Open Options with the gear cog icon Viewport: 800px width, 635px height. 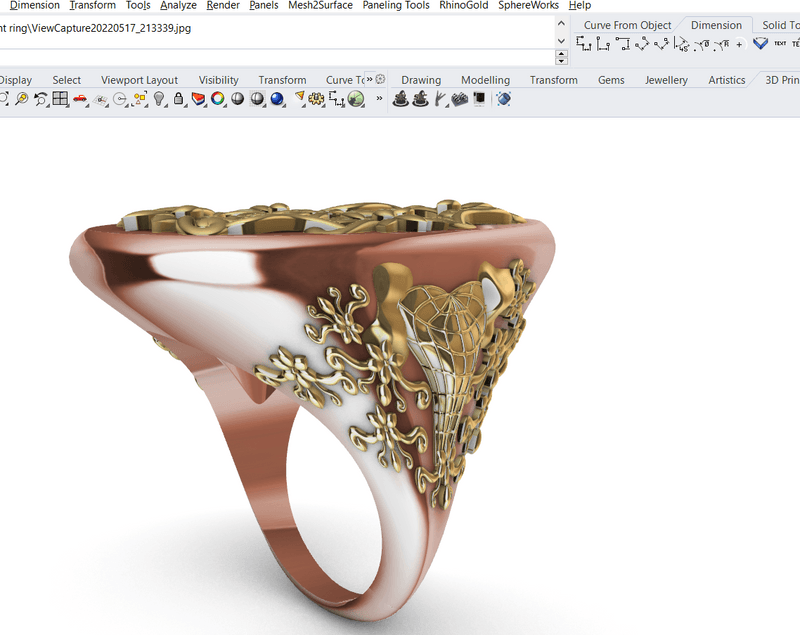[x=316, y=98]
